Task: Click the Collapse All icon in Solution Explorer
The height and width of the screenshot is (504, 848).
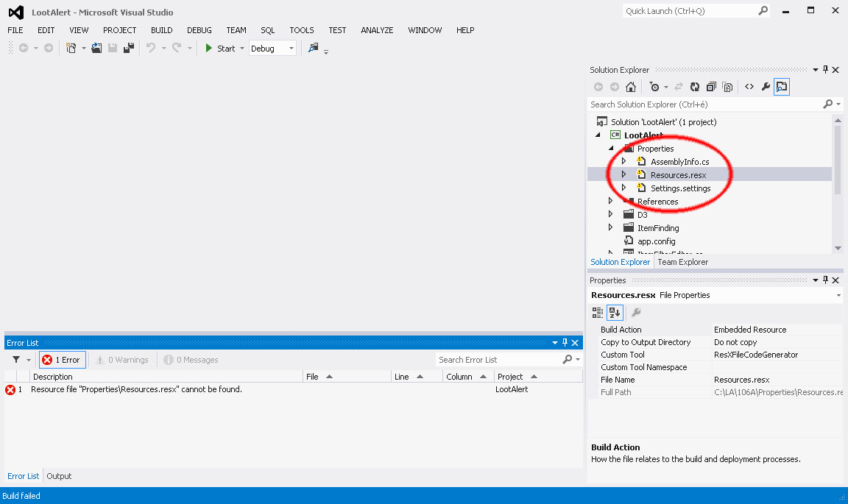Action: click(x=711, y=87)
